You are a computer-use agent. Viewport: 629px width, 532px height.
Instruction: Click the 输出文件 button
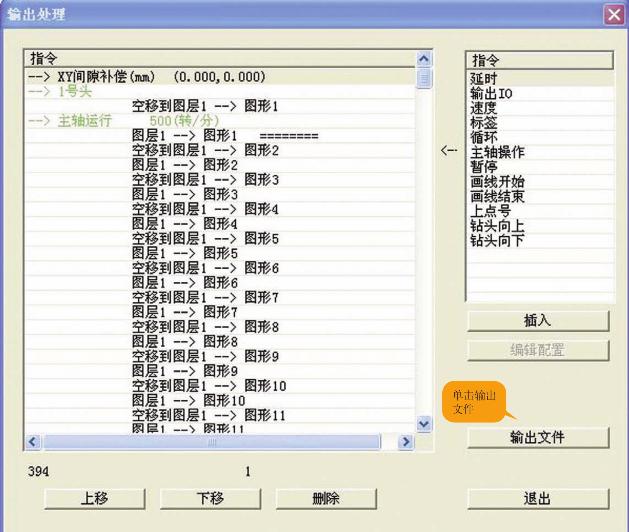pyautogui.click(x=537, y=437)
